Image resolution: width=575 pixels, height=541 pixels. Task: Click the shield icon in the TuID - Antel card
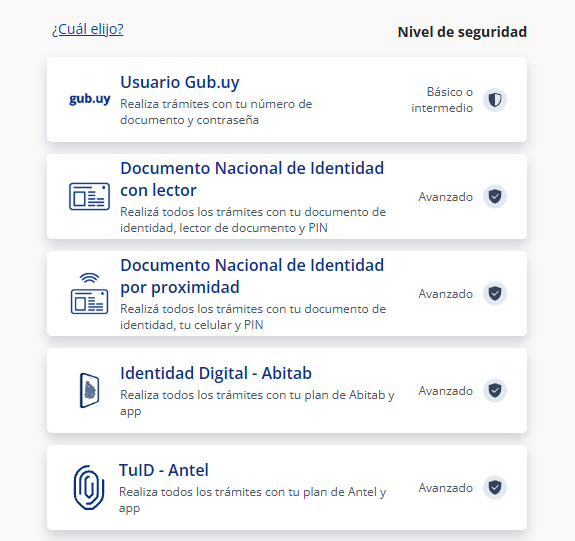(495, 487)
